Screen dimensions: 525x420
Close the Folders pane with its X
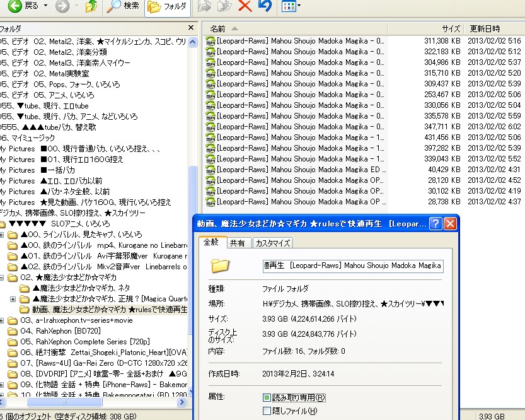tap(191, 28)
